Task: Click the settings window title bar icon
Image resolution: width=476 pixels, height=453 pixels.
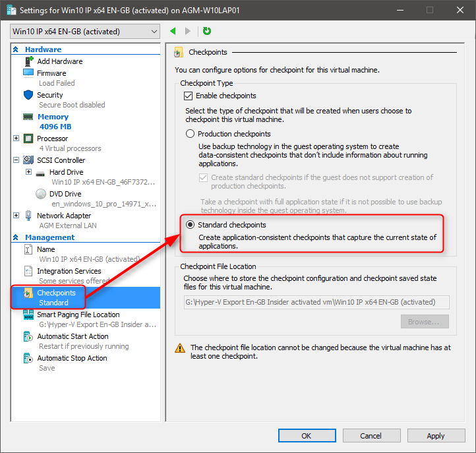Action: 11,11
